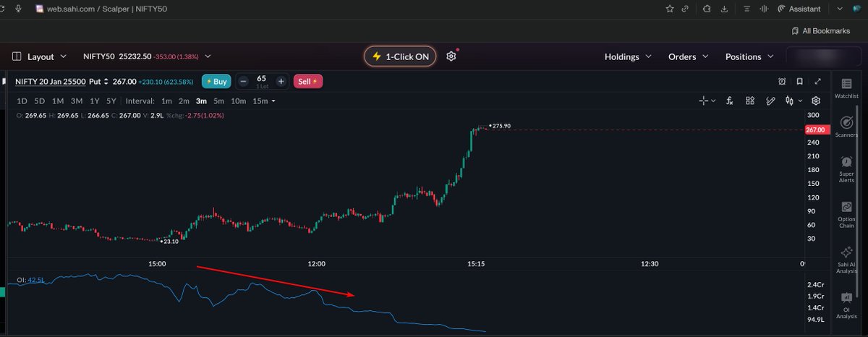Open the fx indicators menu

coord(731,101)
